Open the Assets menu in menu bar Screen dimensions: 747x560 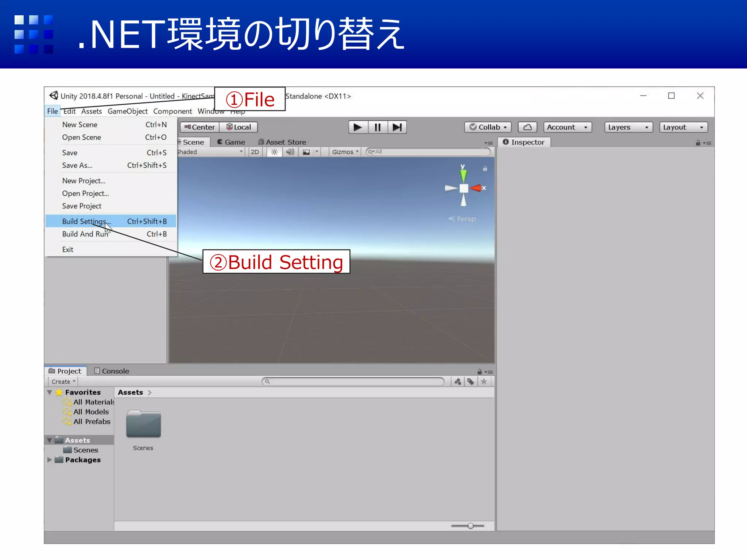coord(92,111)
